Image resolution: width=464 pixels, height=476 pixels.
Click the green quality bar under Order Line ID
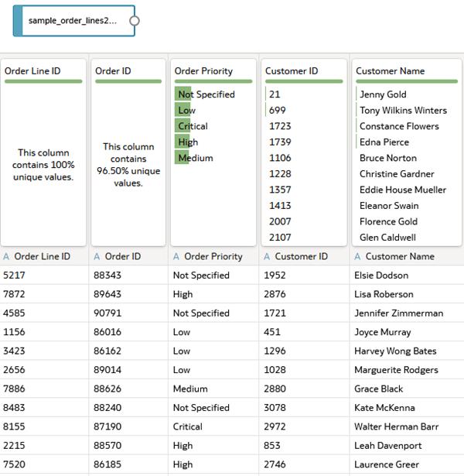pos(43,81)
